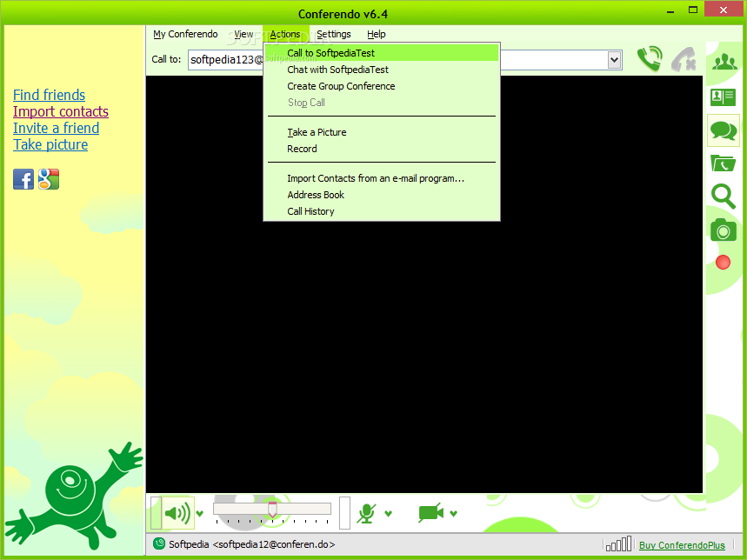Click the Invite a friend link
747x560 pixels.
coord(57,128)
